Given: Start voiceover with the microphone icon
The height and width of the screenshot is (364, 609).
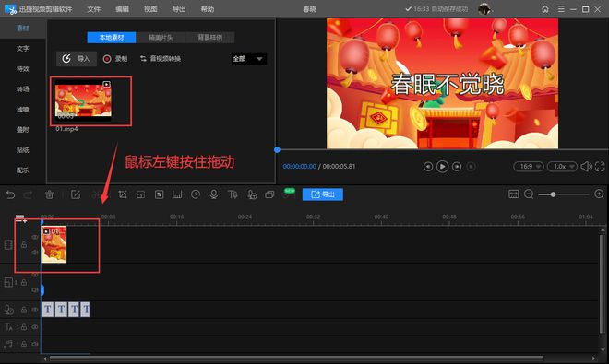Looking at the screenshot, I should [214, 194].
